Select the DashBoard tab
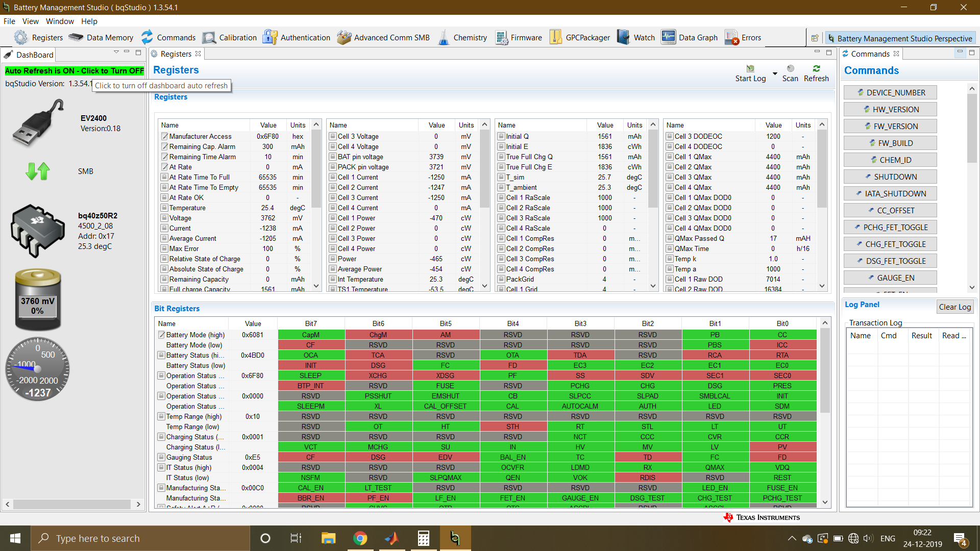The height and width of the screenshot is (551, 980). pos(29,55)
